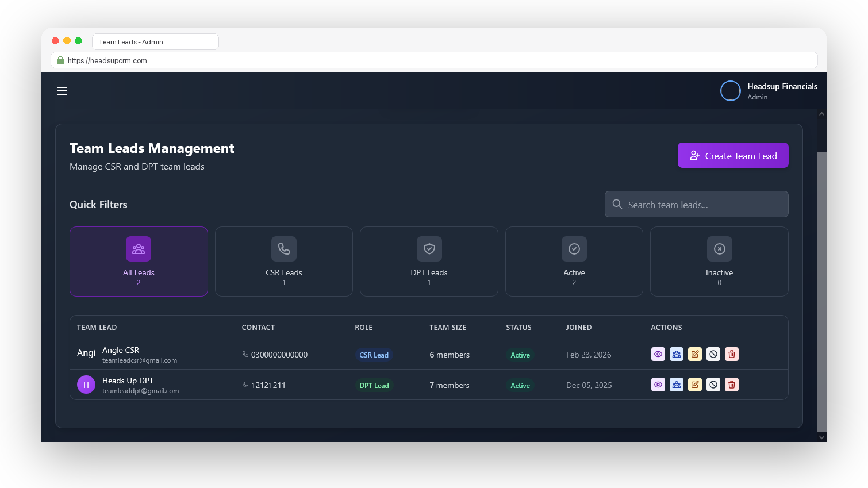This screenshot has height=488, width=868.
Task: Click the TEAM LEAD column header
Action: [97, 328]
